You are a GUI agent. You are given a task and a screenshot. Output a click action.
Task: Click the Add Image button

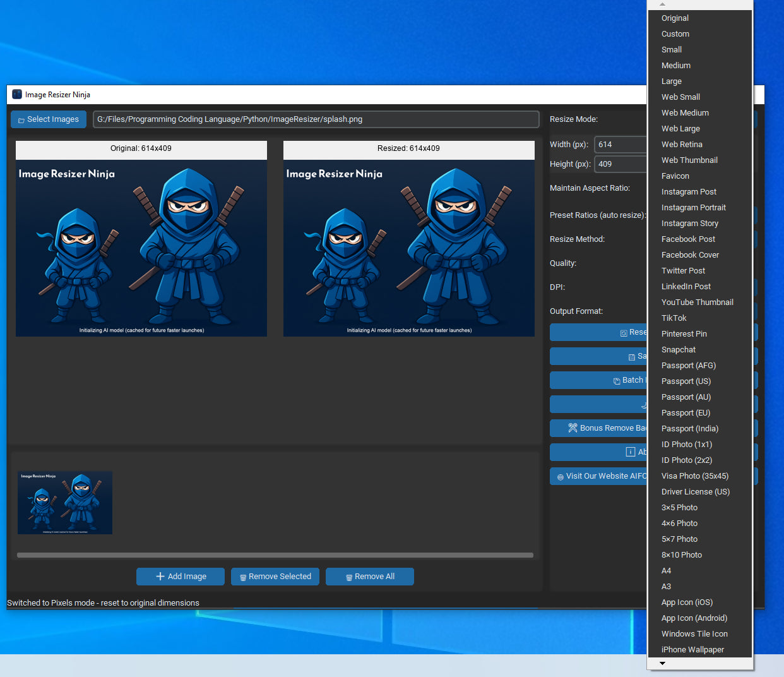(x=181, y=577)
